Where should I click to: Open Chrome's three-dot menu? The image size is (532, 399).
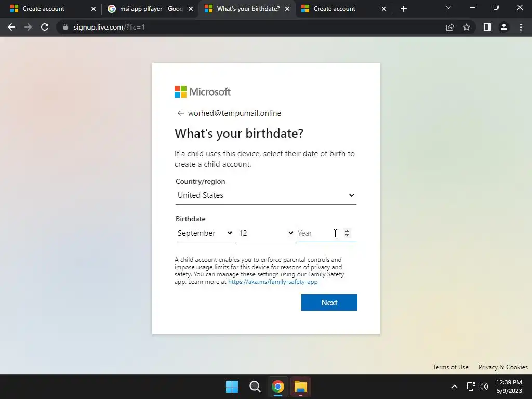click(521, 27)
